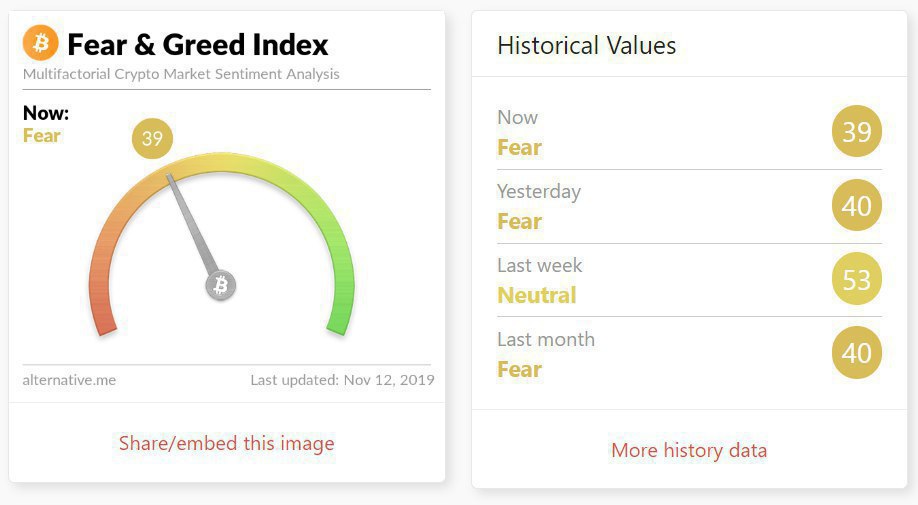Click the Multifactorial Crypto Market Sentiment subtitle

(181, 74)
